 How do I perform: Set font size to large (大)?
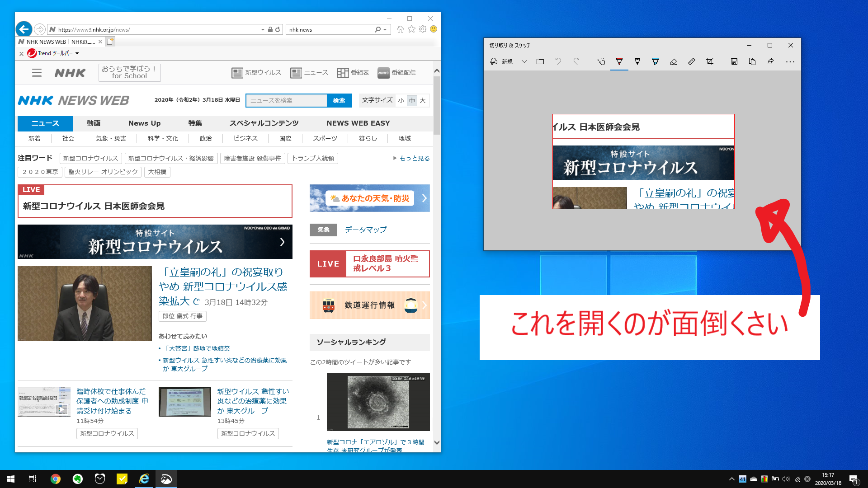(423, 100)
